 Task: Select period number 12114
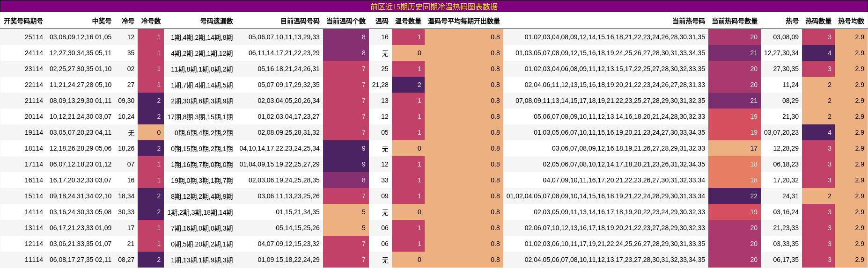pos(34,244)
